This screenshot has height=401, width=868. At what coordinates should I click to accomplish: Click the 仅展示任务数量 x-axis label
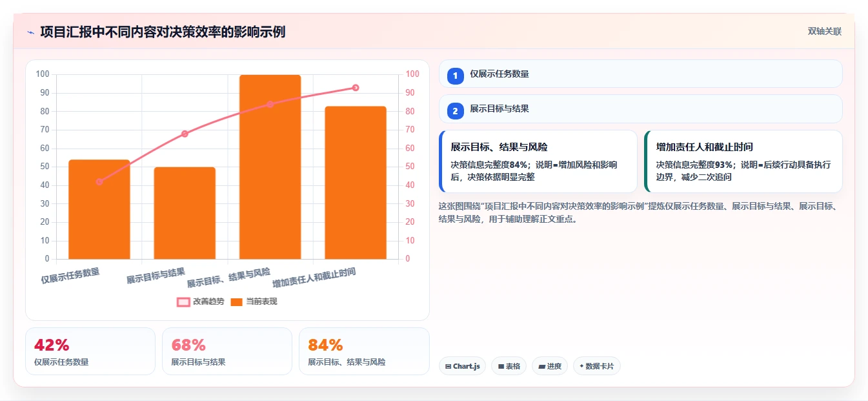(70, 276)
